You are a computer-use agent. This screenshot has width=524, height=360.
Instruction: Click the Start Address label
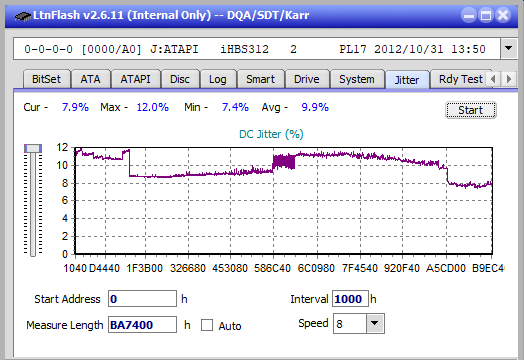(x=67, y=299)
